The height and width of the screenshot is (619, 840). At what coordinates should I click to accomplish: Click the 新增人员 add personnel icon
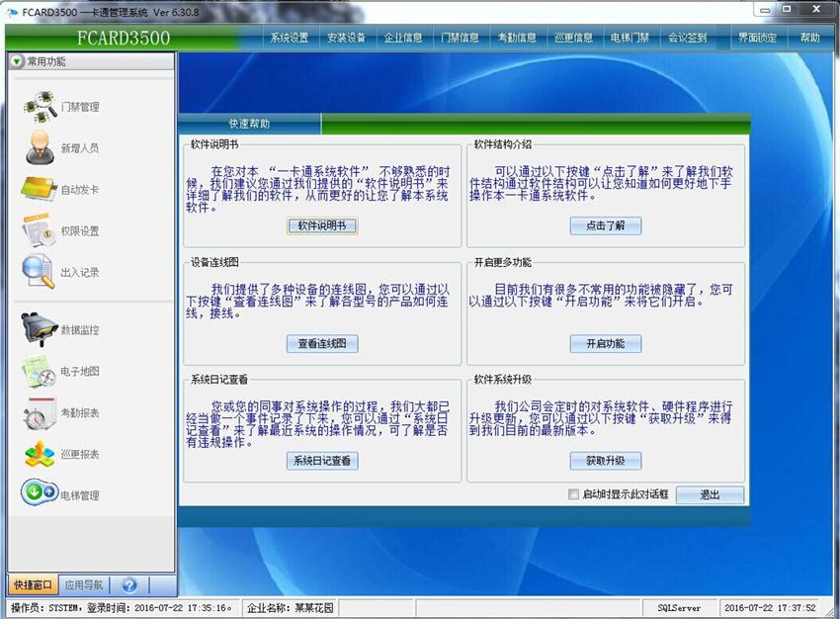click(x=41, y=147)
